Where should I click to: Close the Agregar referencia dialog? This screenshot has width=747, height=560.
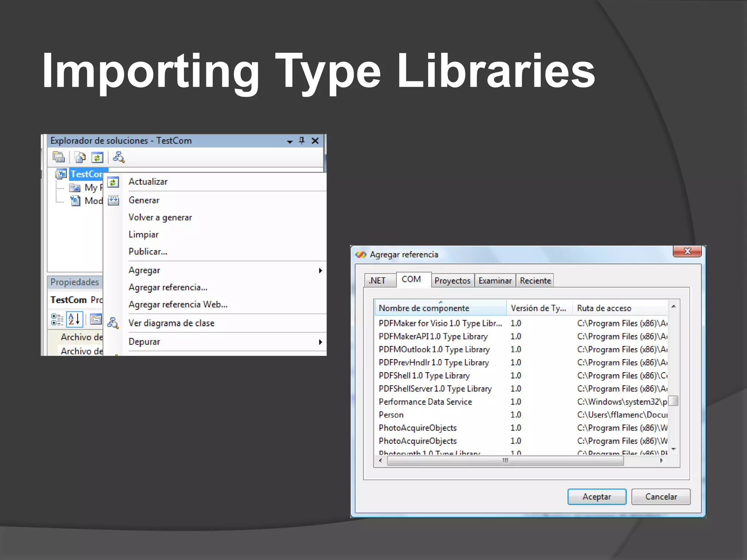[x=687, y=251]
